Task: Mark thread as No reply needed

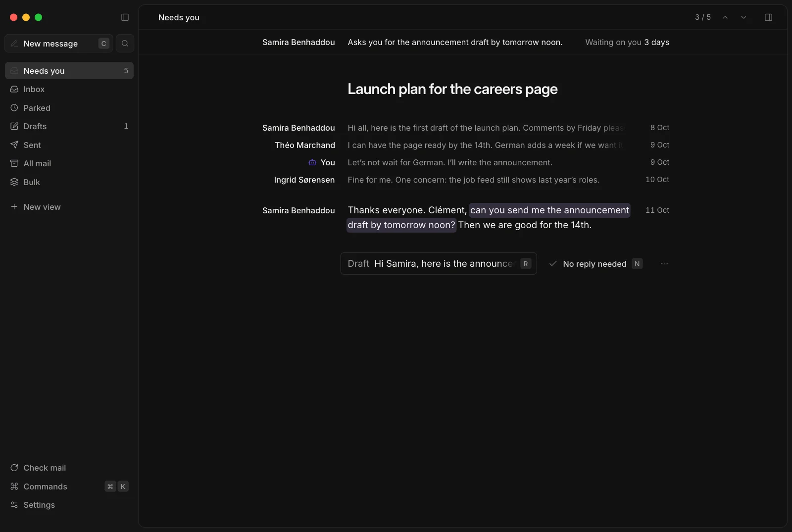Action: pyautogui.click(x=595, y=264)
